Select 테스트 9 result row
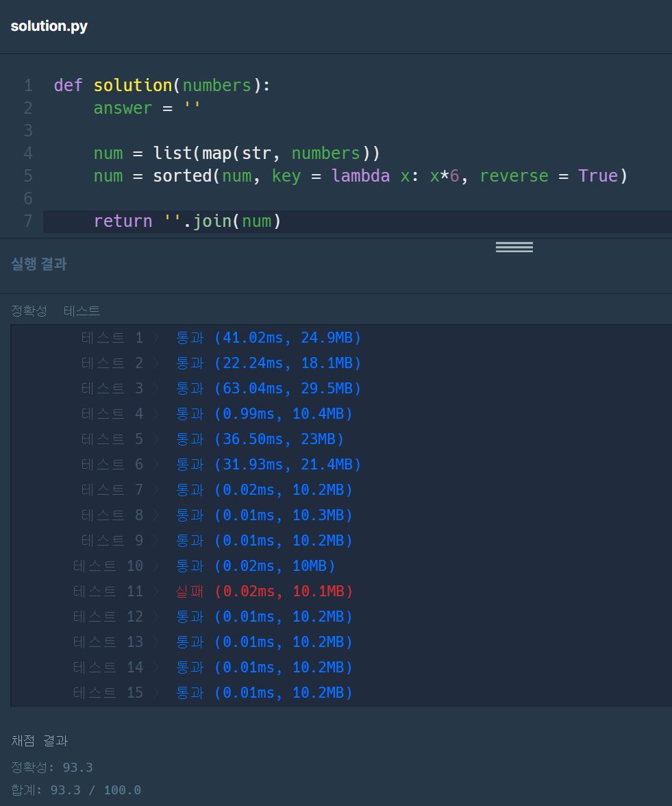Viewport: 672px width, 806px height. point(216,540)
